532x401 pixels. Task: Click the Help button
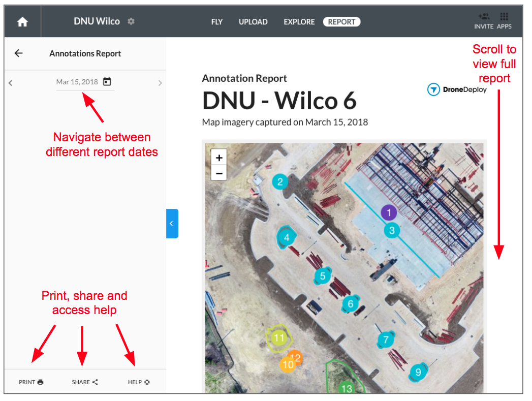click(139, 382)
